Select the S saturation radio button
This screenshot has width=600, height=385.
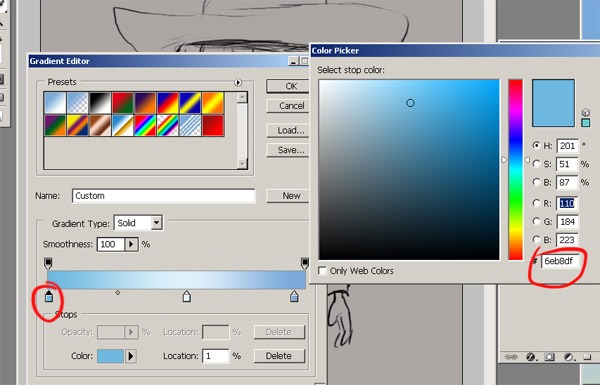pos(536,164)
